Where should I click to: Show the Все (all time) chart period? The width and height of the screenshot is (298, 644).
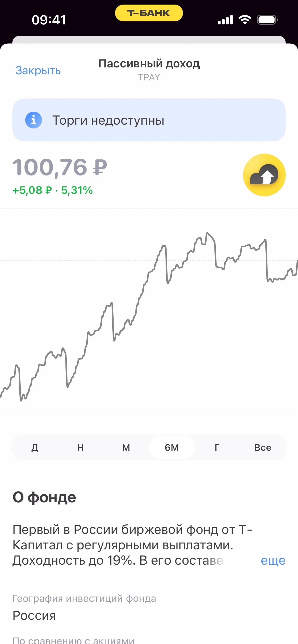[x=263, y=447]
